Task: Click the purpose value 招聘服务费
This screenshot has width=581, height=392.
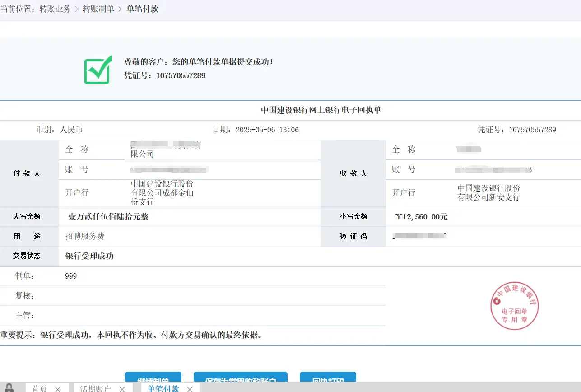Action: 85,236
